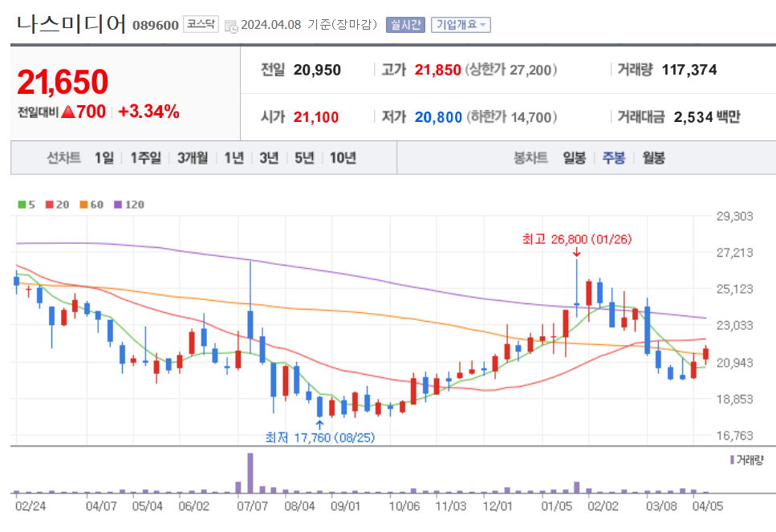
Task: Switch to the 월봉 candlestick chart
Action: pyautogui.click(x=653, y=158)
